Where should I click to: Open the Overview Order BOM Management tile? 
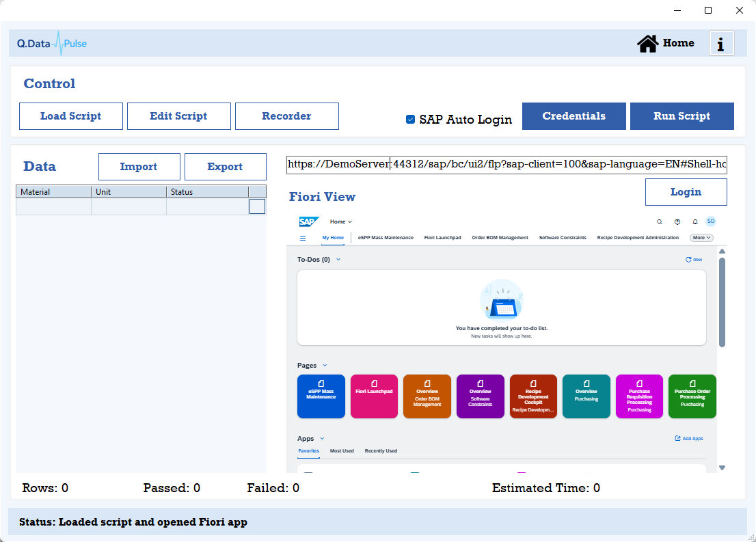click(427, 396)
